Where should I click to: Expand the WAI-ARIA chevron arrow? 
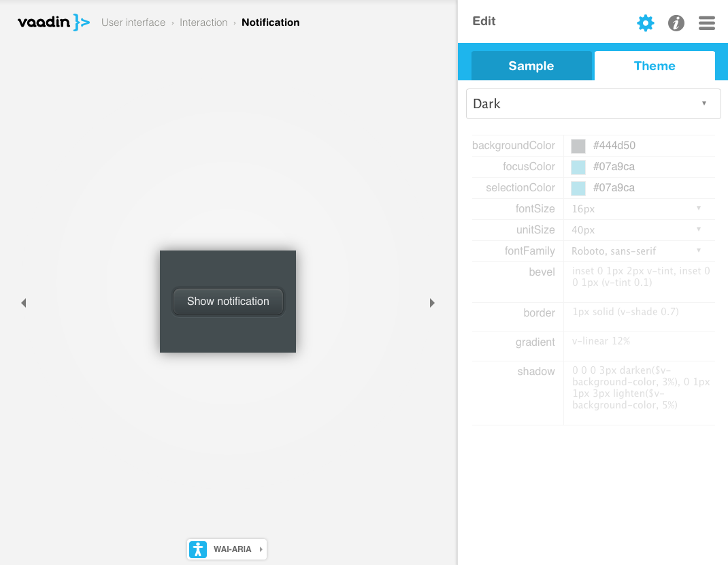(261, 549)
